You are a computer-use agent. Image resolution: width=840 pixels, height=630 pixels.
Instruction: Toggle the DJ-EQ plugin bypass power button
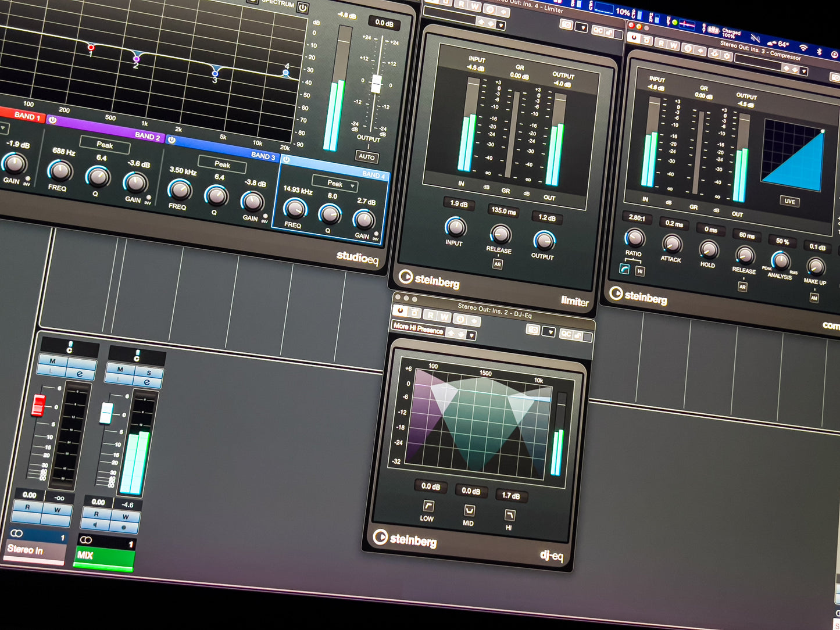[x=401, y=312]
